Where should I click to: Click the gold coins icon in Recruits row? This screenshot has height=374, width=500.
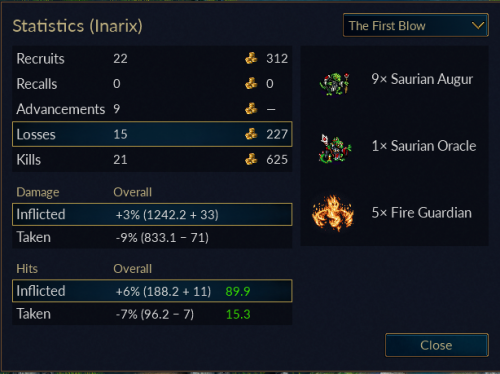point(251,58)
